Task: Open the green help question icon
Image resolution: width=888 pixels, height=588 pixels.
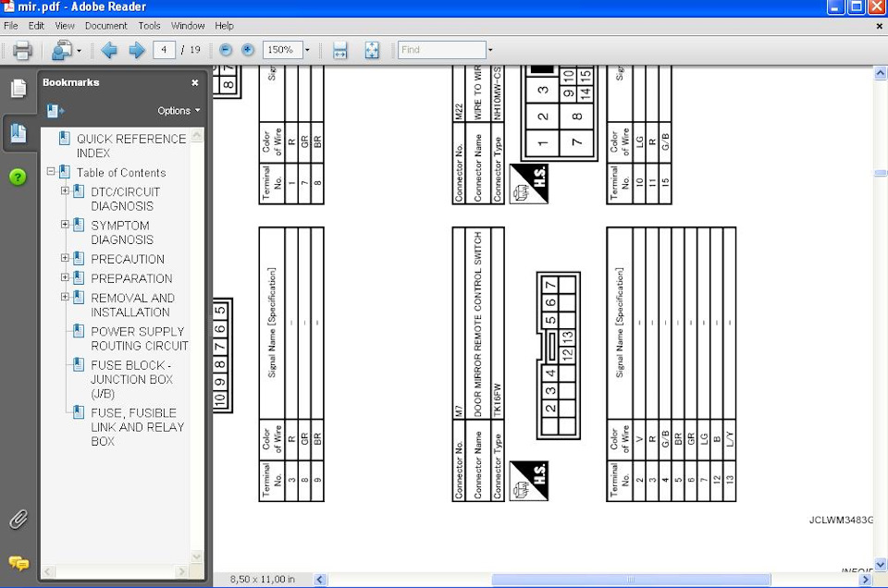Action: (18, 178)
